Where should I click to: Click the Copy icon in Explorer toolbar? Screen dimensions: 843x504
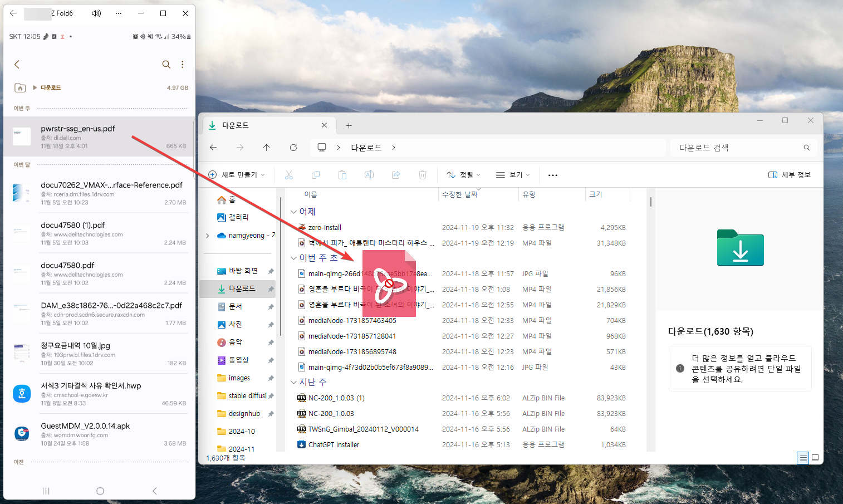pyautogui.click(x=316, y=175)
